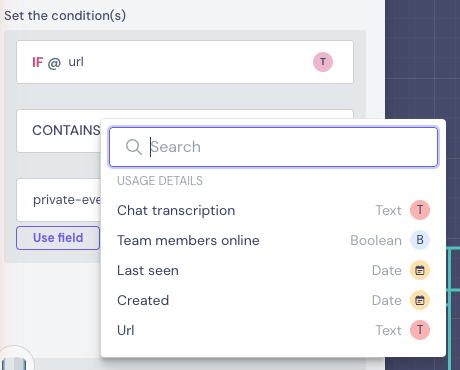This screenshot has width=460, height=370.
Task: Choose the Last seen field
Action: [273, 270]
